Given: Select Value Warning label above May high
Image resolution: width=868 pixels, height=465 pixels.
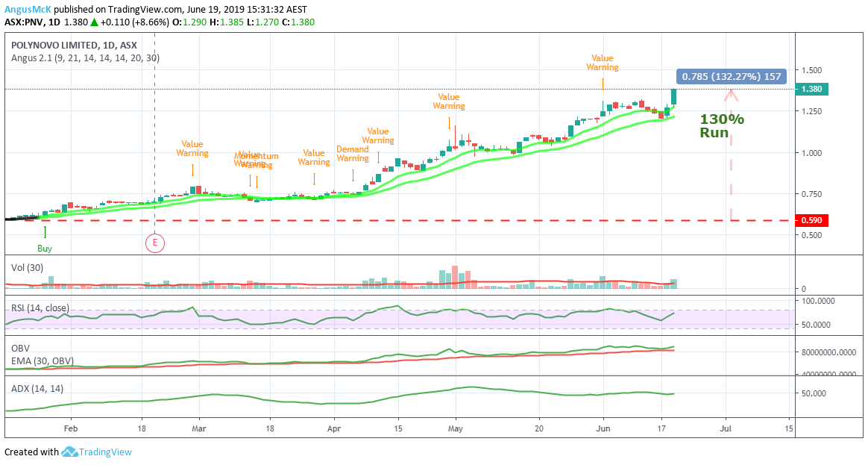Looking at the screenshot, I should pos(449,102).
